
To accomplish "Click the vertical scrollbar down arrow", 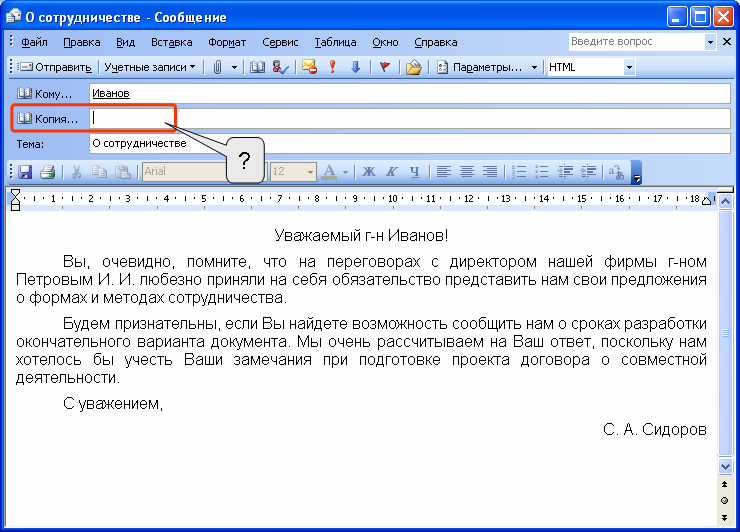I will 725,466.
